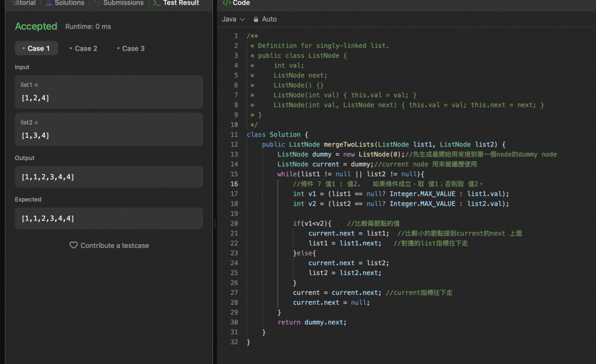Select the Case 2 test tab
This screenshot has height=364, width=596.
[x=84, y=48]
